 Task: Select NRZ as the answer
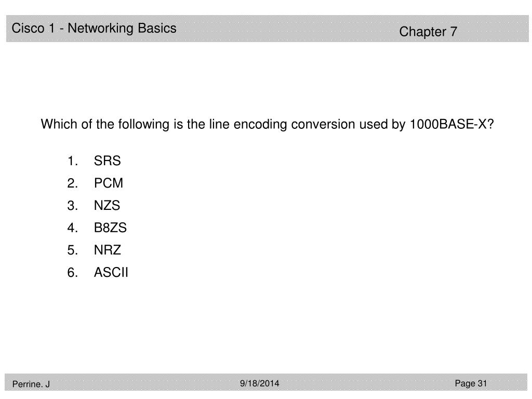point(108,250)
